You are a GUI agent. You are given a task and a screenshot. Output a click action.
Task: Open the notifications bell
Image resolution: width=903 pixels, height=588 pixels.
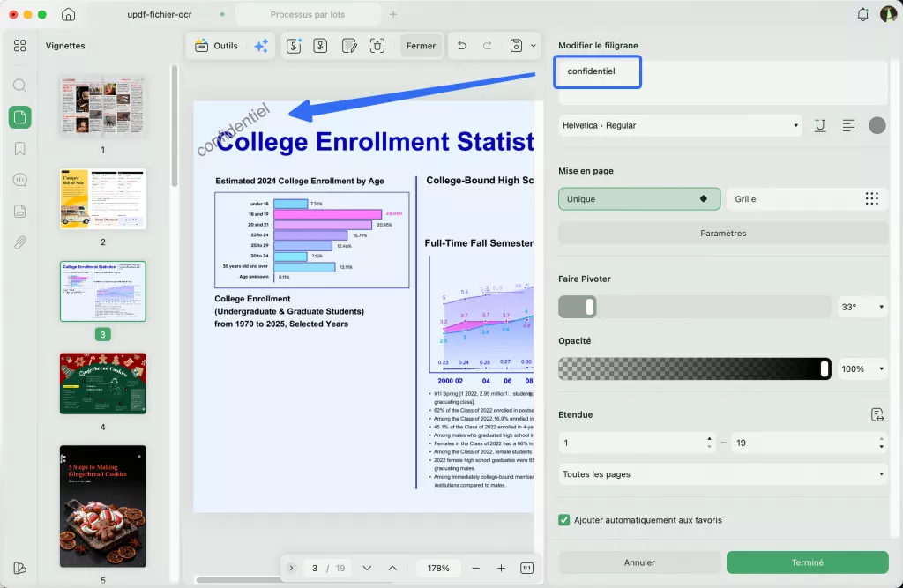pyautogui.click(x=862, y=14)
